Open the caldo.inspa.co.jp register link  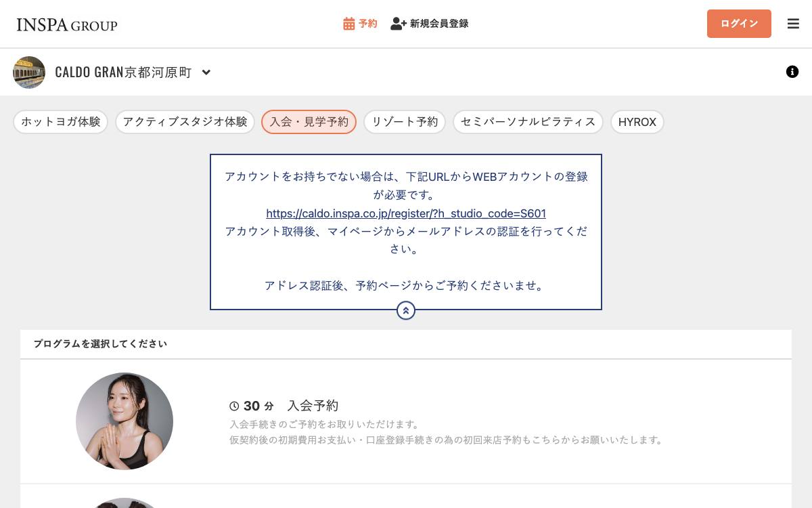pos(406,213)
